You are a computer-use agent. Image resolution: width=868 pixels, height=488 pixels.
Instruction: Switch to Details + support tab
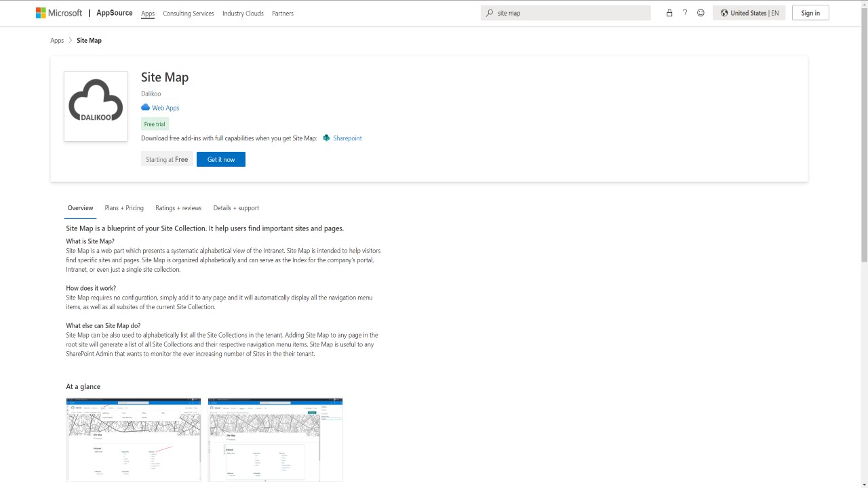[x=236, y=208]
